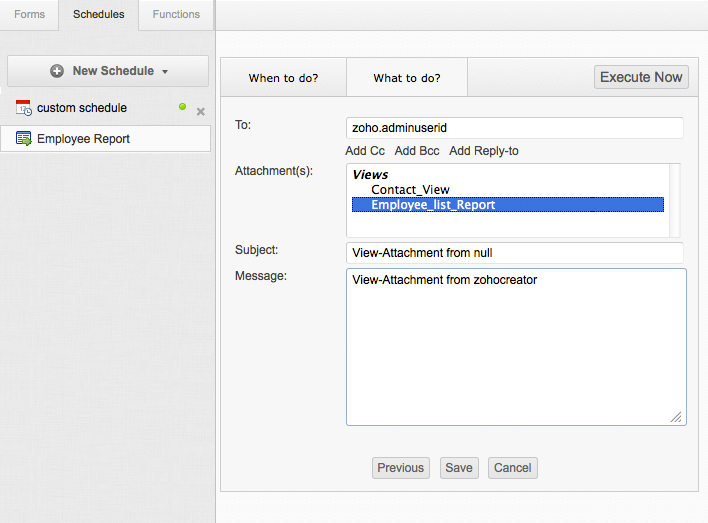Switch to the Forms tab

click(30, 15)
